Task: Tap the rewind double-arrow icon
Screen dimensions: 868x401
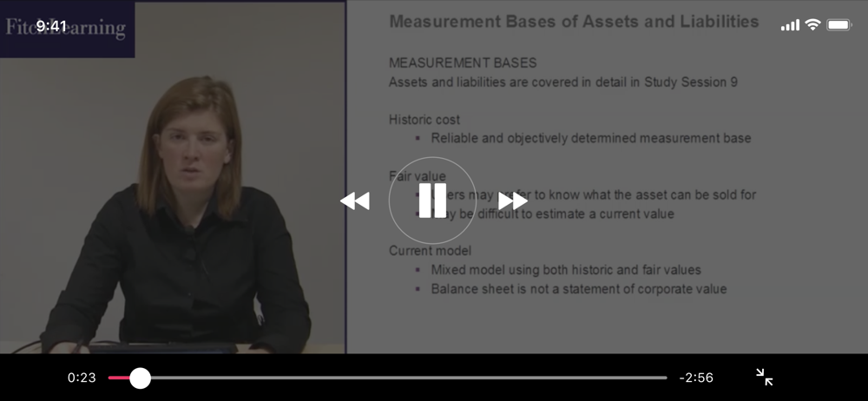Action: (355, 200)
